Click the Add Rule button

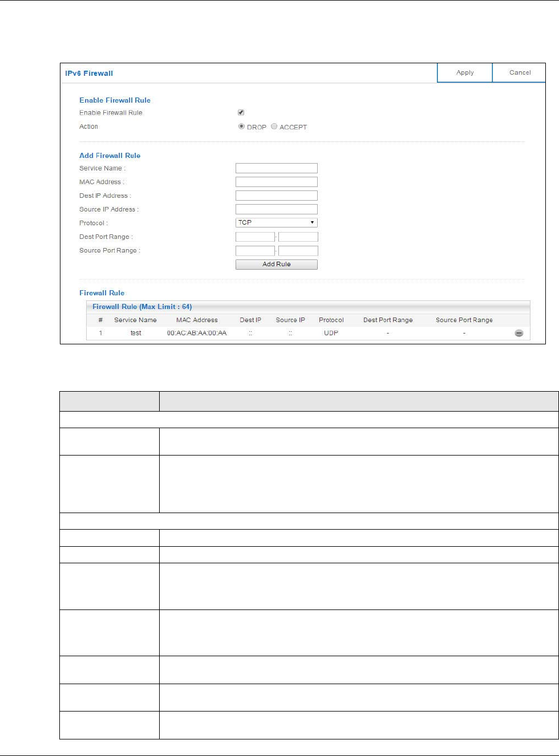(277, 265)
